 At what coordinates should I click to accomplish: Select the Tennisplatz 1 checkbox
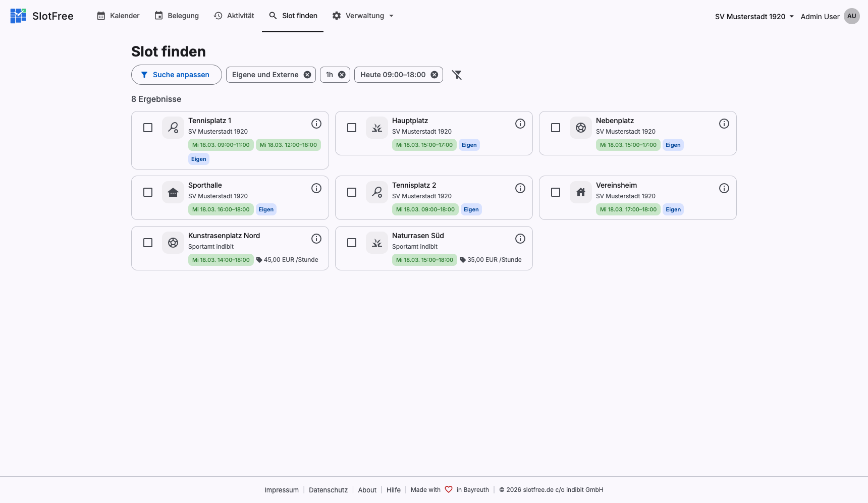148,128
